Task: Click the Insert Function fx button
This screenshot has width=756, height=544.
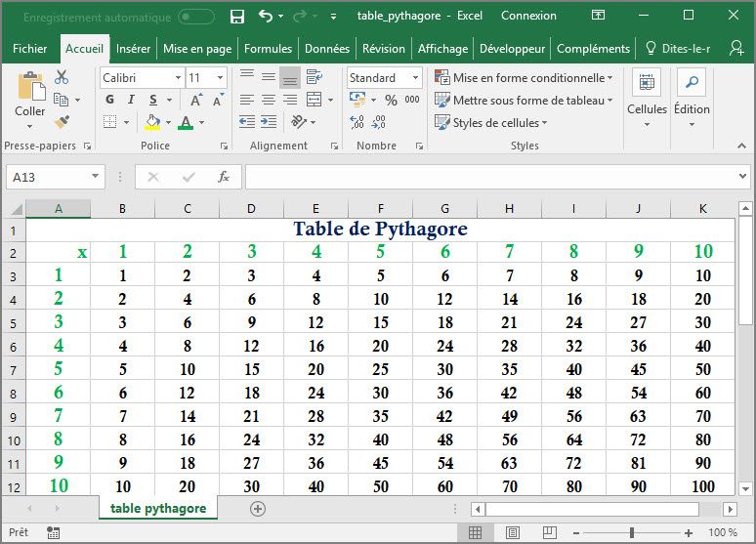Action: click(224, 177)
